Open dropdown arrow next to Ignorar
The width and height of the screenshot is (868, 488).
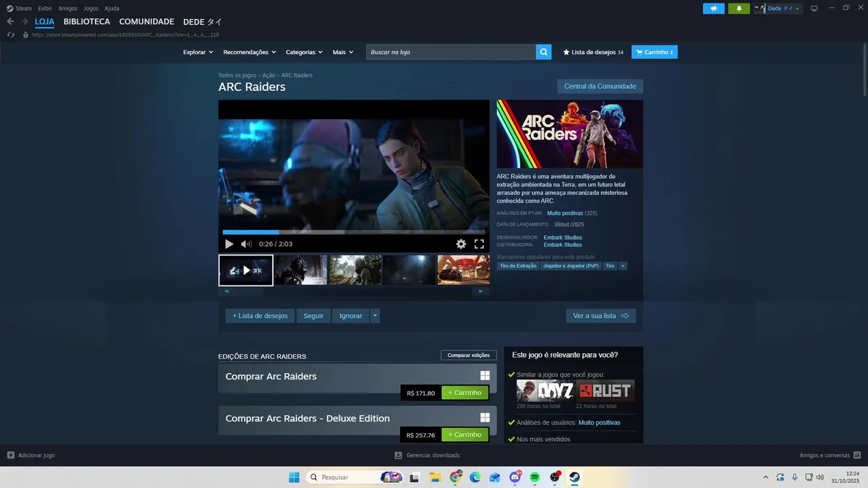(375, 316)
